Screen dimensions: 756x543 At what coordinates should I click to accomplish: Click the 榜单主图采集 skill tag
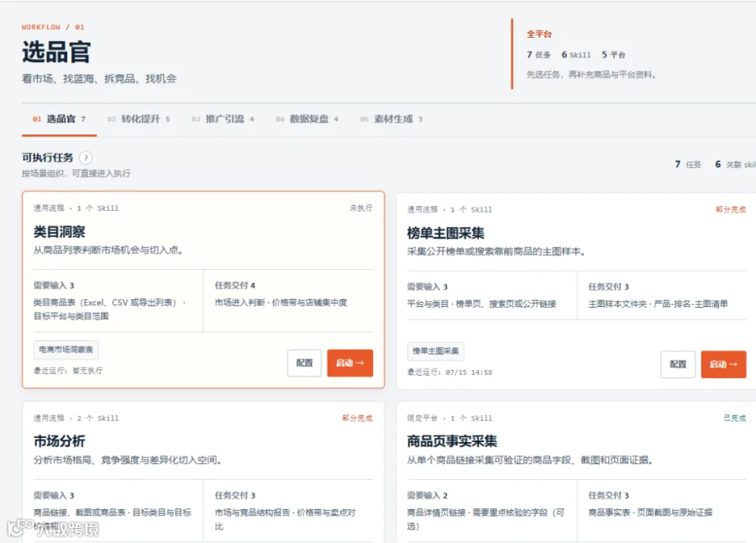pos(436,351)
